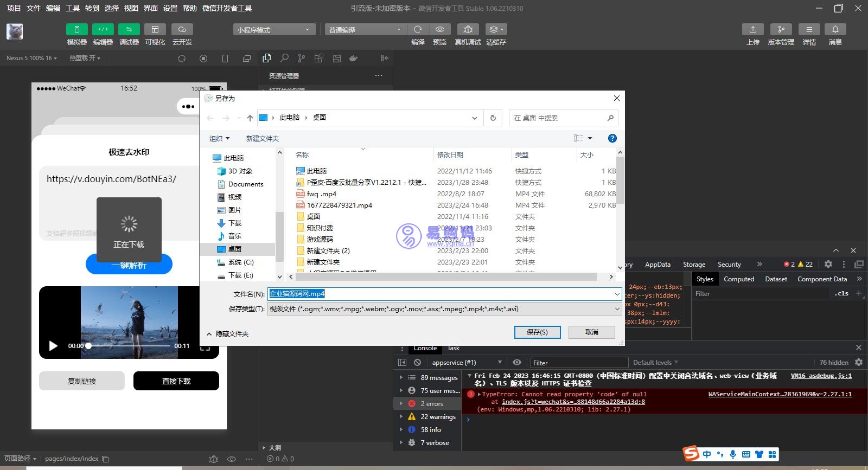Open the mini program mode (小程序模式) dropdown
Screen dimensions: 868x470
coord(274,30)
